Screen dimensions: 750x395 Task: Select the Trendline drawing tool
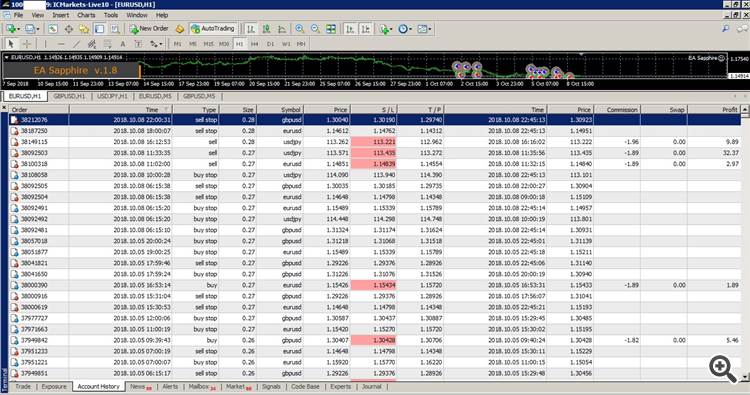click(x=76, y=44)
